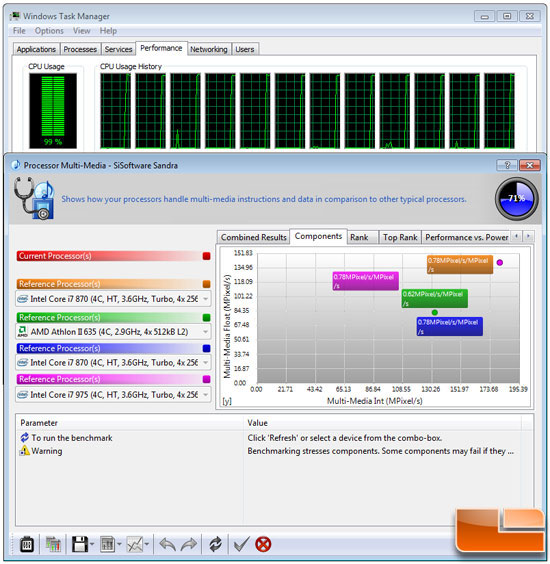This screenshot has width=550, height=564.
Task: Open the blue reference Core i7 870 combo box
Action: 113,363
